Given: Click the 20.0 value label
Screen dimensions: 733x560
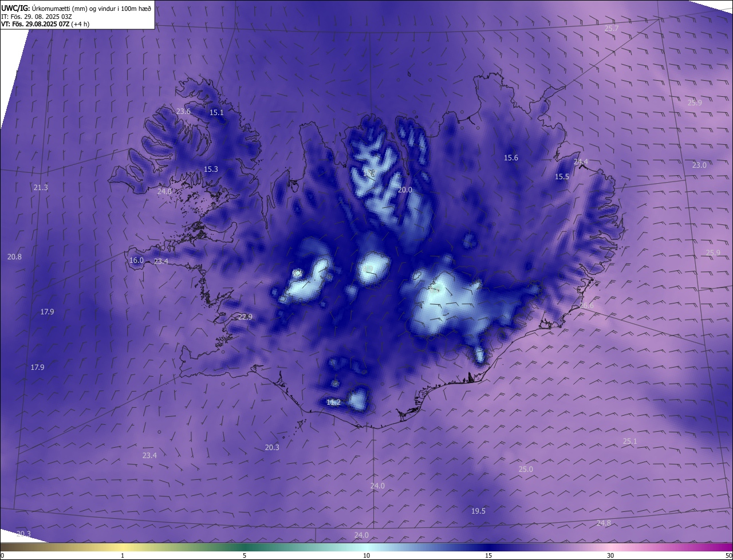Looking at the screenshot, I should click(x=405, y=190).
